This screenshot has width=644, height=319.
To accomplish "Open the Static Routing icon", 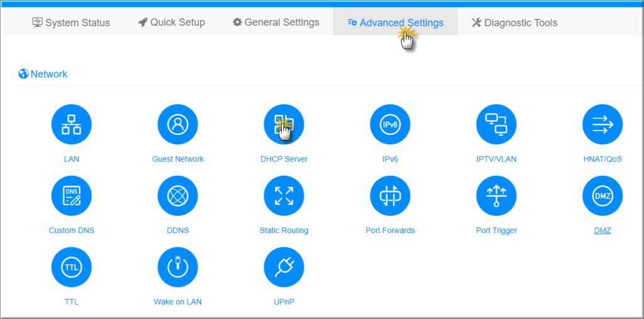I will click(x=284, y=196).
